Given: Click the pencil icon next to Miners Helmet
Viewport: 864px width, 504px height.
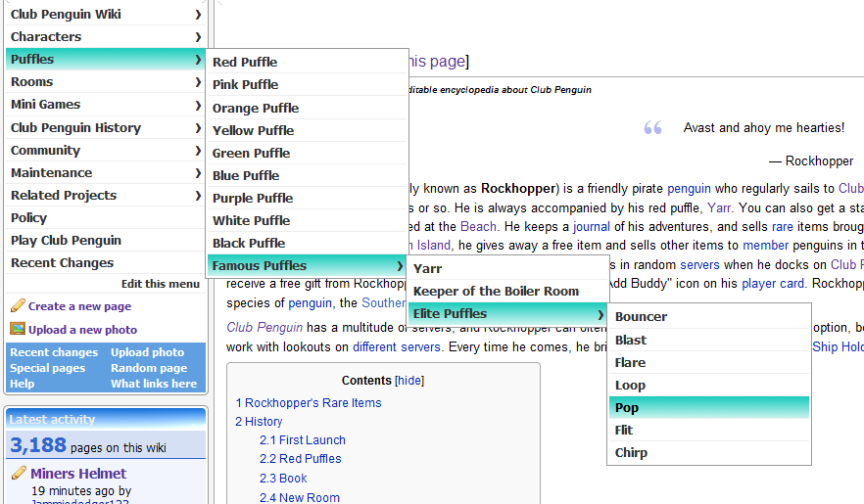Looking at the screenshot, I should coord(19,473).
